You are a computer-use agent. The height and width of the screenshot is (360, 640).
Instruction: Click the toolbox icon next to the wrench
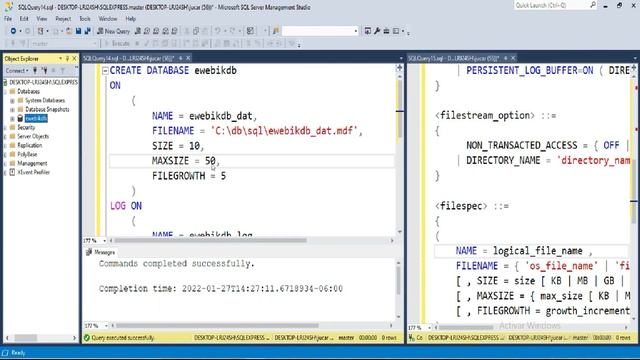[387, 31]
